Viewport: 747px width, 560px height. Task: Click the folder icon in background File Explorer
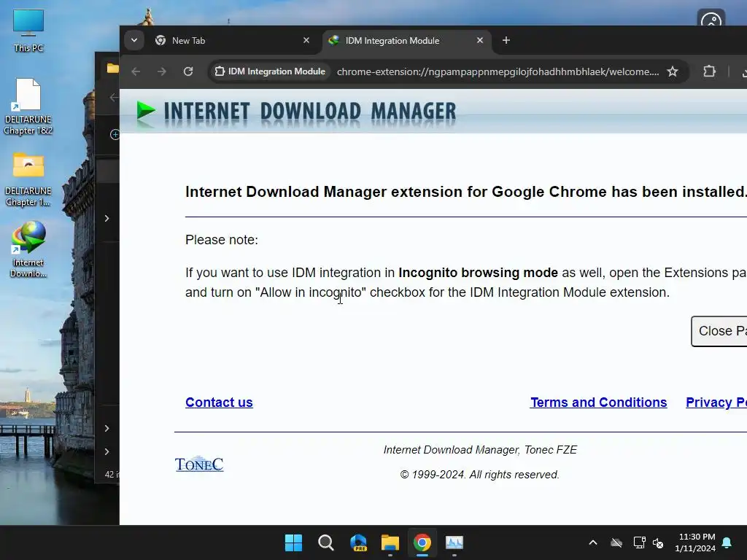112,69
